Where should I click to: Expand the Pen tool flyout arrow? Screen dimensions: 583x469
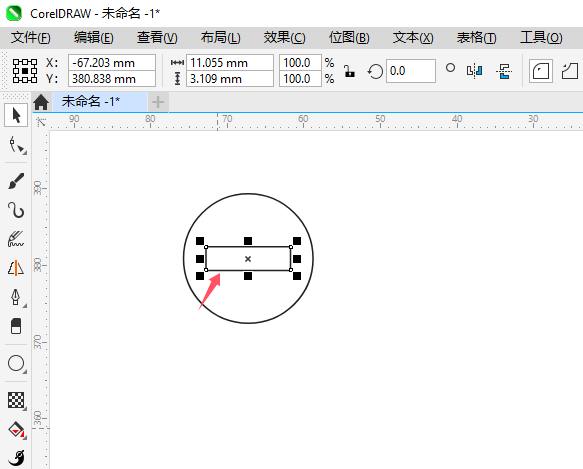[25, 306]
